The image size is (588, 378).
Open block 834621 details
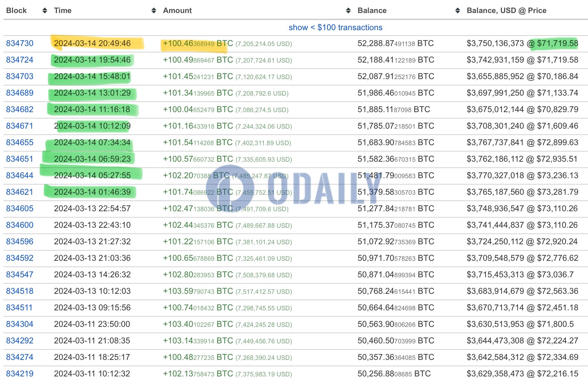(x=20, y=192)
